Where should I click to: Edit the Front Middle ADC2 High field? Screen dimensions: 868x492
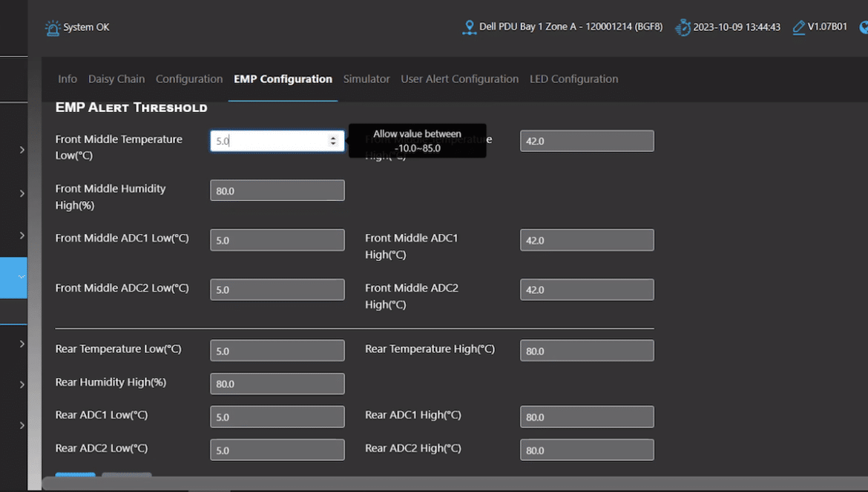(587, 289)
